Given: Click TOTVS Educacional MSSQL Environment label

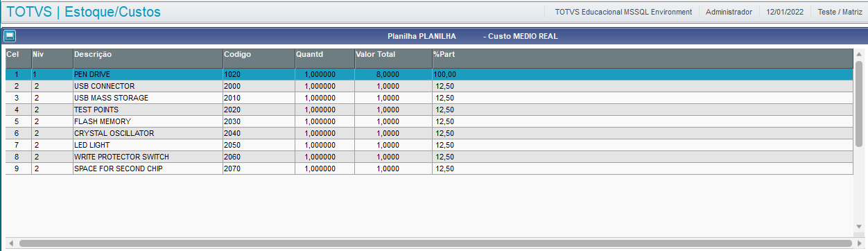Looking at the screenshot, I should point(623,12).
